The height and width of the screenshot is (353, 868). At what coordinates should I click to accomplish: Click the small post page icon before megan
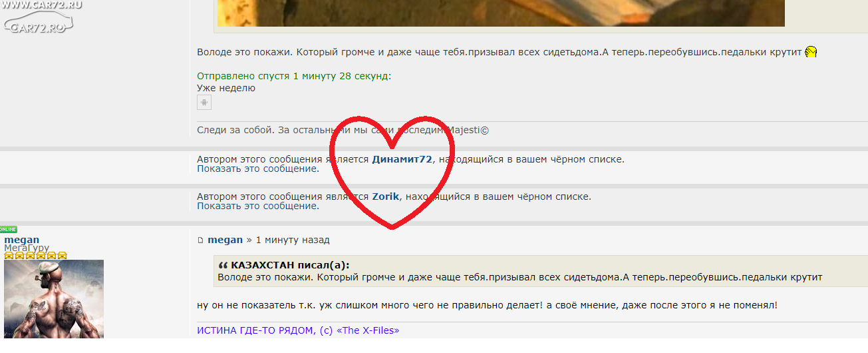pos(200,240)
